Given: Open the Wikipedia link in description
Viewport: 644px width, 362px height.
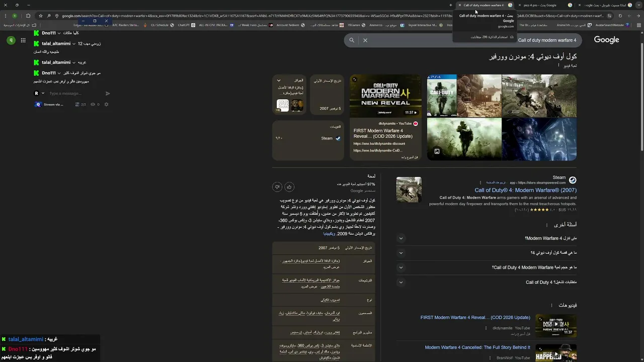Looking at the screenshot, I should click(329, 233).
